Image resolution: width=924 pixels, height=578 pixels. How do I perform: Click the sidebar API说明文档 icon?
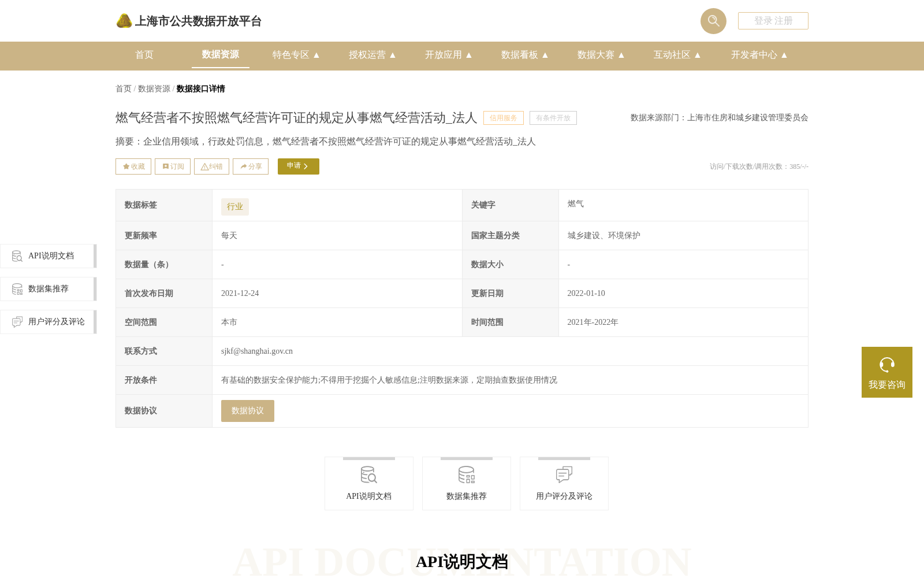pos(17,256)
